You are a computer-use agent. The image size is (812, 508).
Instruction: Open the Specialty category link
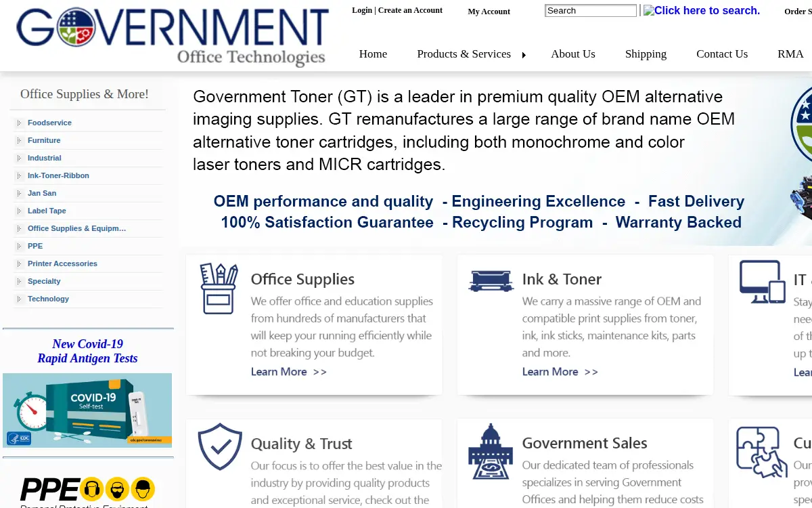pos(44,281)
